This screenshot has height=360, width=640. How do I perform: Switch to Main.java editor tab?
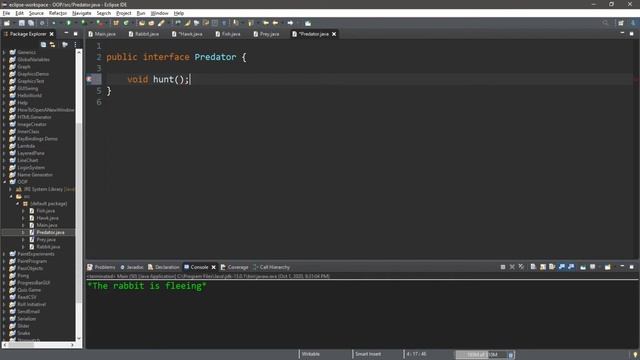click(102, 34)
